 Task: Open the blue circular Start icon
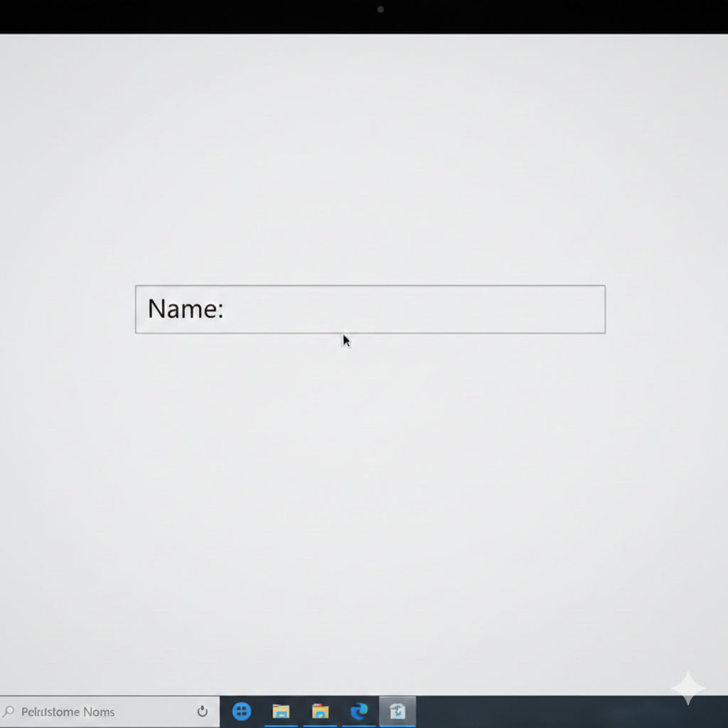coord(242,711)
